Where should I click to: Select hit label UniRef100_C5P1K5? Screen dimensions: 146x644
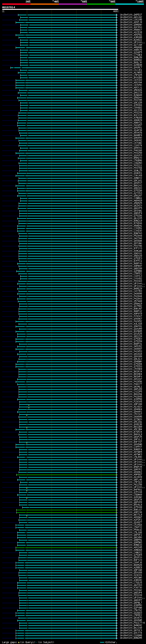131,75
